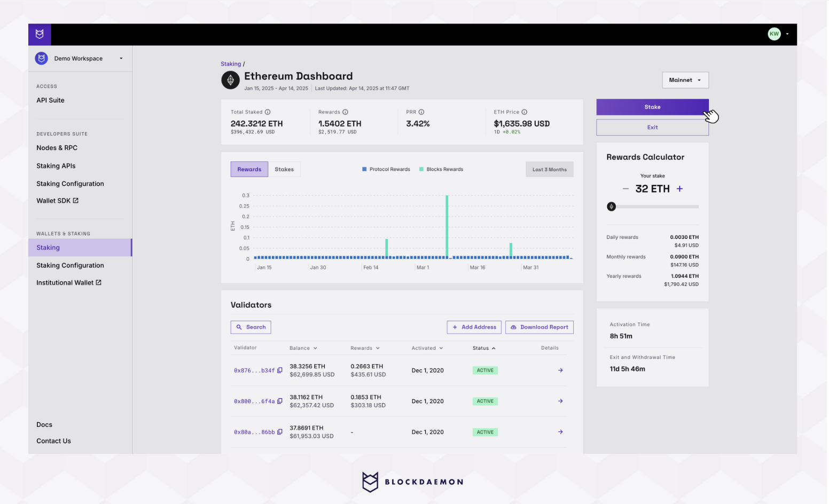Click validator address 0x800...6f4a

pyautogui.click(x=254, y=401)
